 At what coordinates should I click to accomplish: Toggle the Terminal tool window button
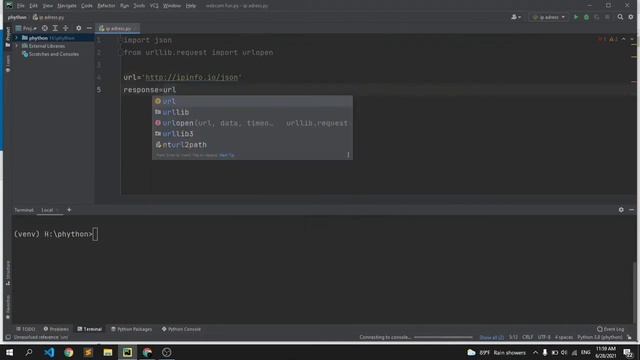tap(89, 329)
